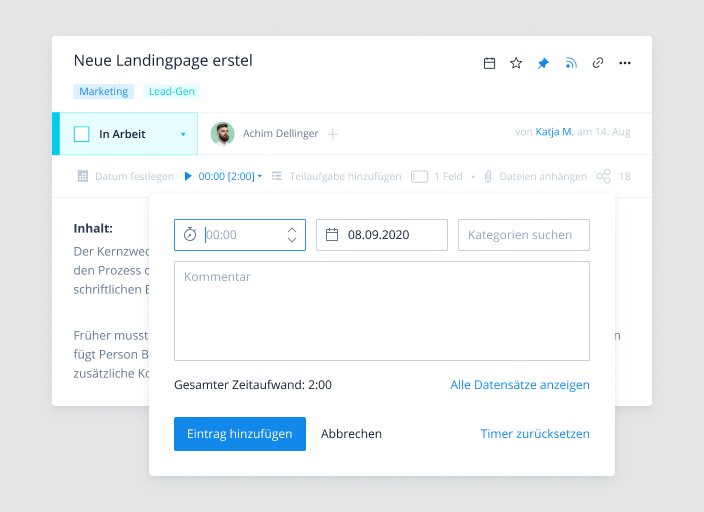Click the share icon next to 18

pos(603,176)
